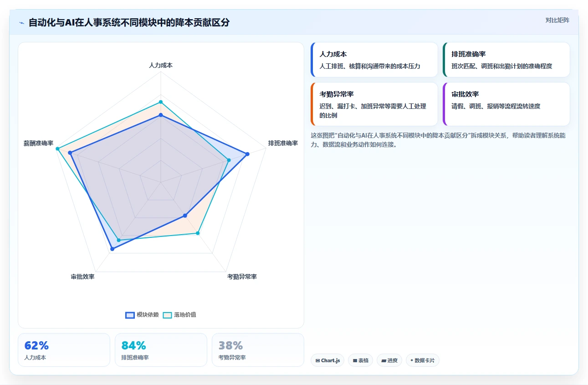Select the 数据卡片 tag chip
Image resolution: width=588 pixels, height=385 pixels.
click(x=423, y=360)
